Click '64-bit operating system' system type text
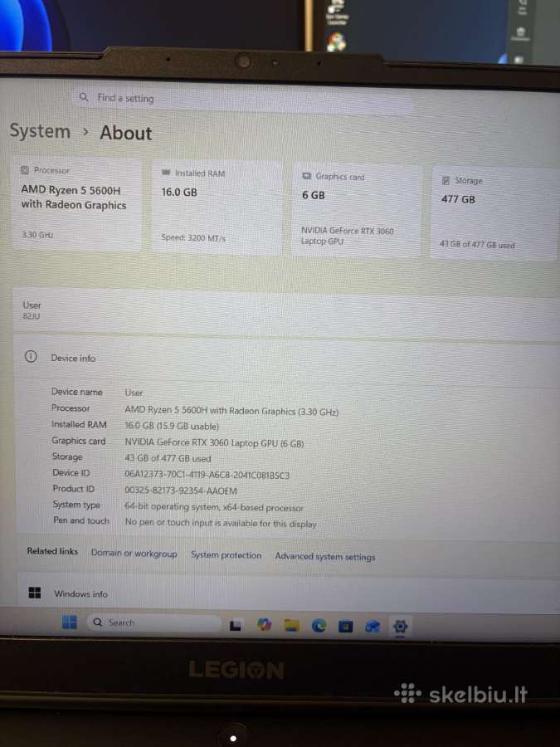Viewport: 560px width, 747px height. (214, 507)
